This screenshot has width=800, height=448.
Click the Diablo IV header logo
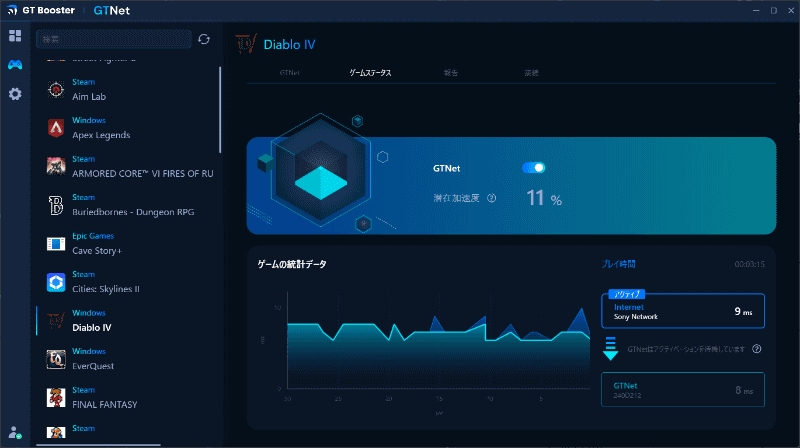coord(246,44)
